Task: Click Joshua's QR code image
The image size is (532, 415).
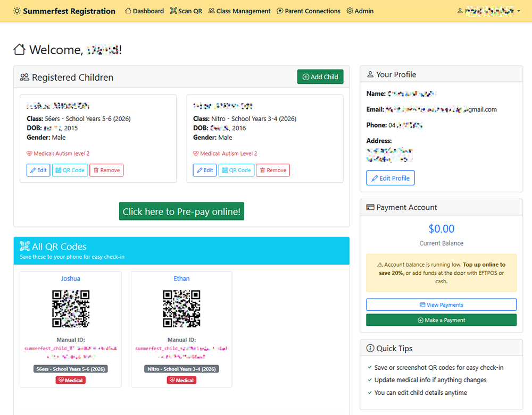Action: tap(71, 309)
